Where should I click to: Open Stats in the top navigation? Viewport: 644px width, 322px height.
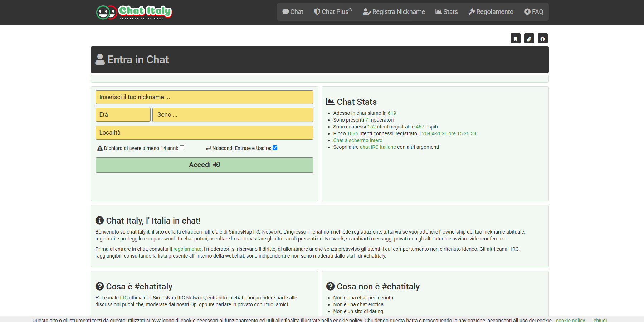click(x=447, y=12)
